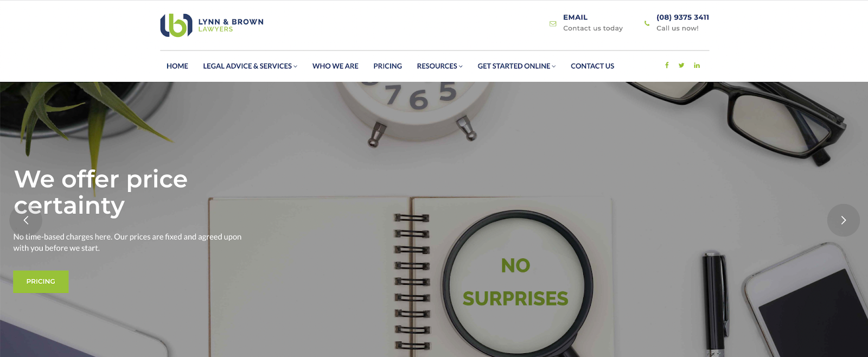Expand Legal Advice & Services dropdown

pyautogui.click(x=250, y=66)
